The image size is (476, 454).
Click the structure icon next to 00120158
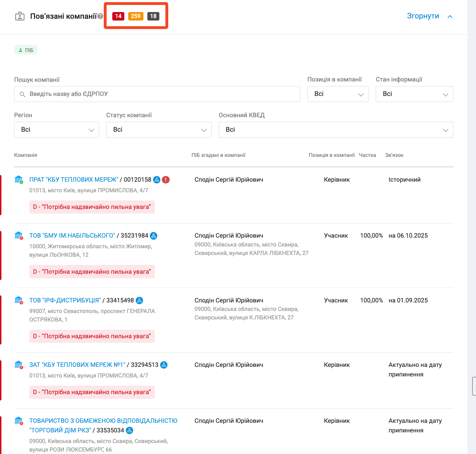click(157, 180)
